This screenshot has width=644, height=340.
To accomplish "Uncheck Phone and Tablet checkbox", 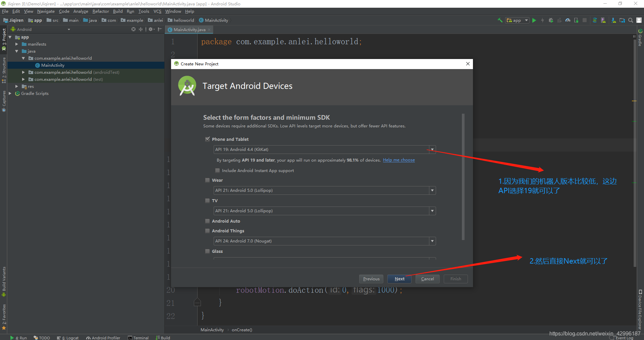I will 208,139.
